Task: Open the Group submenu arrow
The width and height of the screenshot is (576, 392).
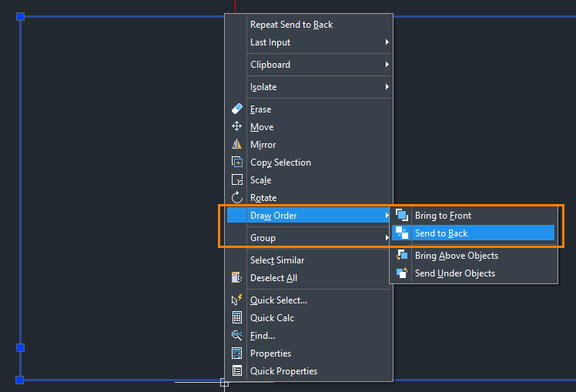Action: point(387,238)
